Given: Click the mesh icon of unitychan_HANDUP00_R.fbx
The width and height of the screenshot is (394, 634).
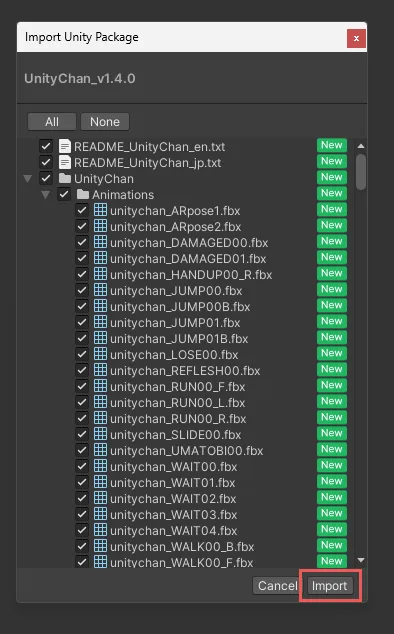Looking at the screenshot, I should [100, 274].
